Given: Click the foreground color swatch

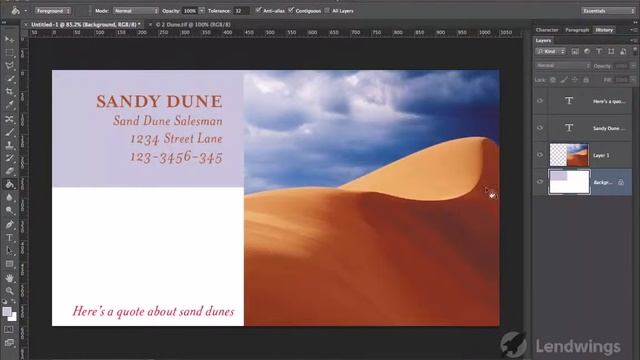Looking at the screenshot, I should click(7, 311).
